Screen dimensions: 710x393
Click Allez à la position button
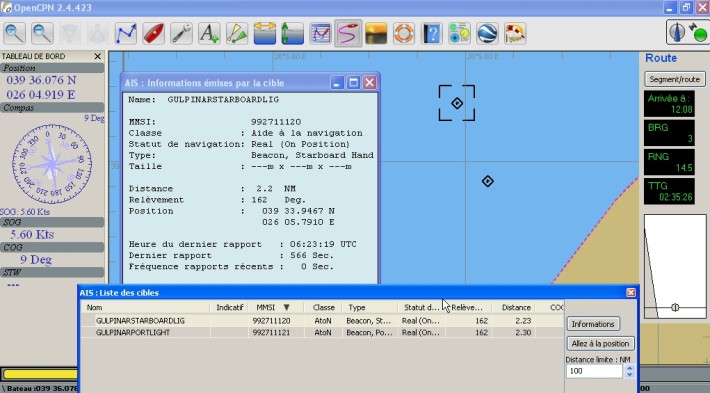pos(600,343)
